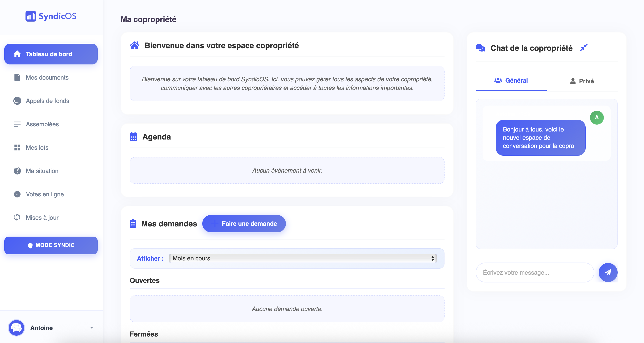Click the Agenda calendar icon
The height and width of the screenshot is (343, 644).
click(x=133, y=137)
